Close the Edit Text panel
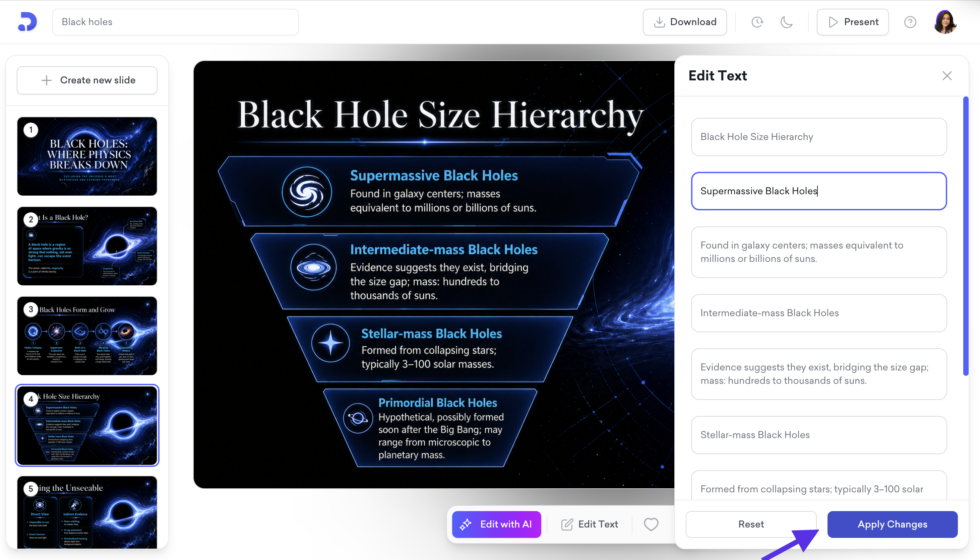980x560 pixels. [946, 76]
